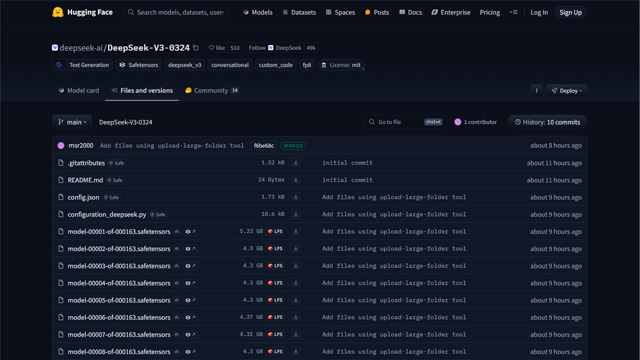Download model-00004-of-000163.safetensors
Image resolution: width=640 pixels, height=360 pixels.
pyautogui.click(x=296, y=283)
